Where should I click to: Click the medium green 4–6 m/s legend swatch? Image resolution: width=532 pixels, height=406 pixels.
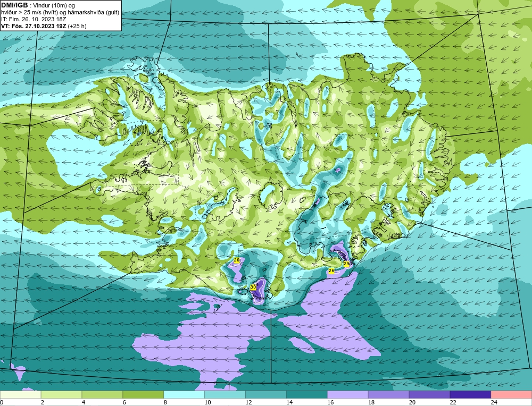[102, 395]
